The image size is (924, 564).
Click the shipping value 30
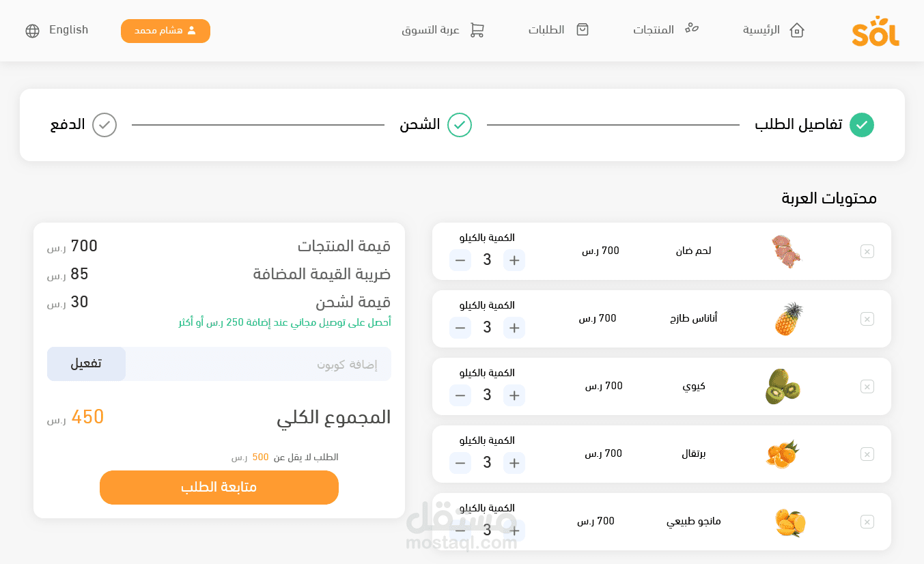79,302
